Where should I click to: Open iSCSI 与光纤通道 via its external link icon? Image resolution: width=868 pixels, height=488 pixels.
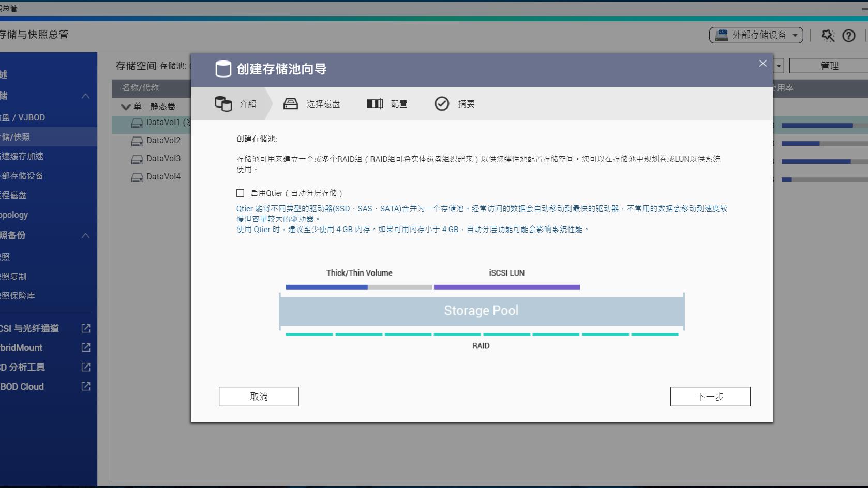(x=85, y=328)
